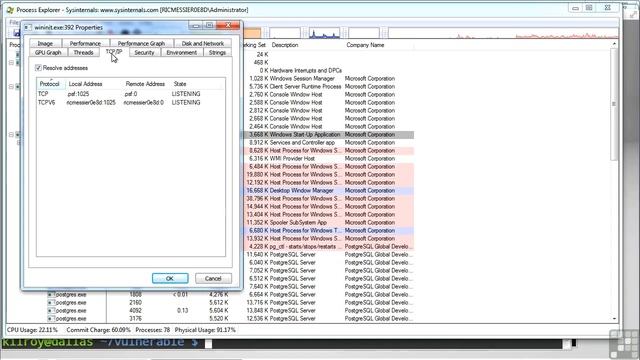The image size is (640, 360).
Task: Open the Strings tab
Action: tap(217, 53)
